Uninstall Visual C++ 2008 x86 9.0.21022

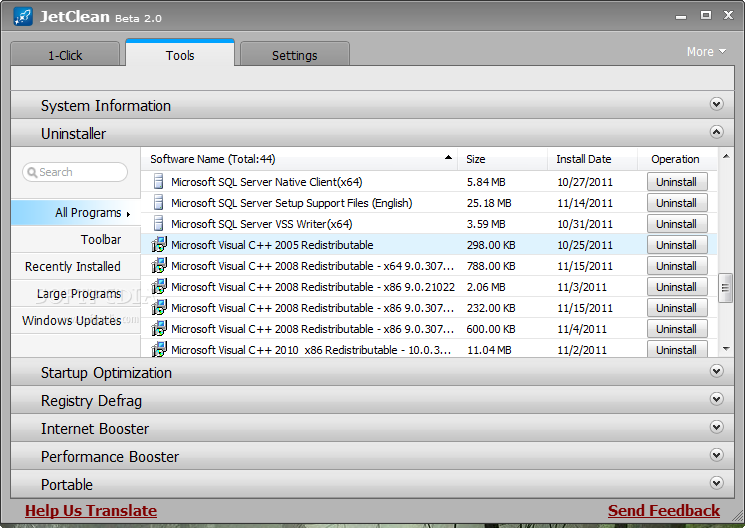(x=677, y=287)
